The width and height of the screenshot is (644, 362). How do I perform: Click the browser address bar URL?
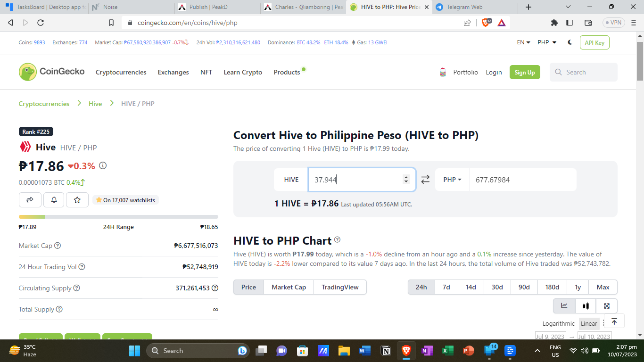point(188,23)
